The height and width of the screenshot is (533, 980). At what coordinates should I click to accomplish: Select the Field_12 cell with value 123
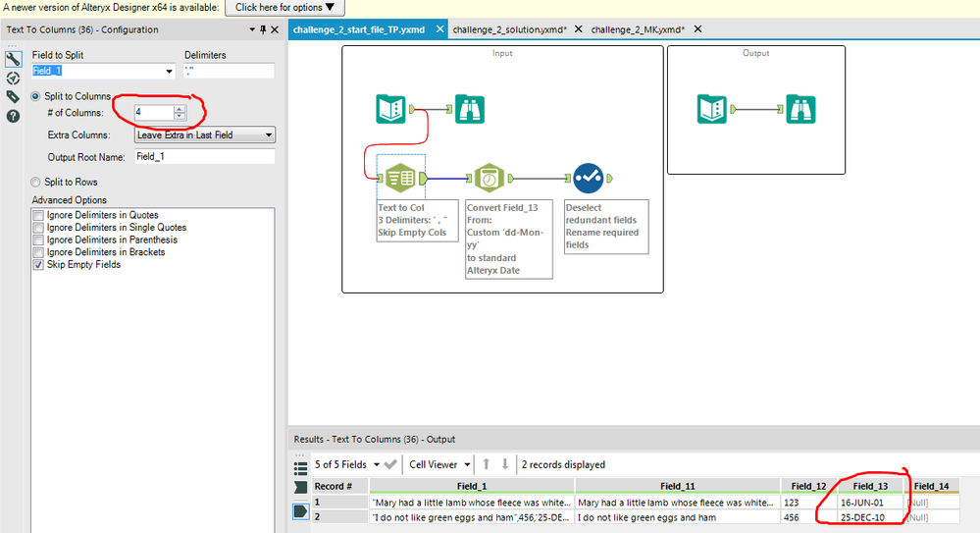coord(808,503)
